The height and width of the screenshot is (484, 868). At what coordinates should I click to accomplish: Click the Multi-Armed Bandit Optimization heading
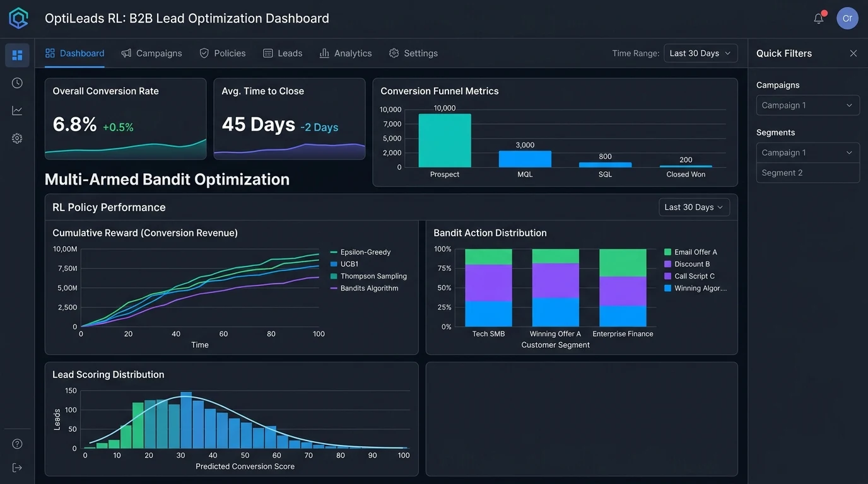pyautogui.click(x=167, y=180)
